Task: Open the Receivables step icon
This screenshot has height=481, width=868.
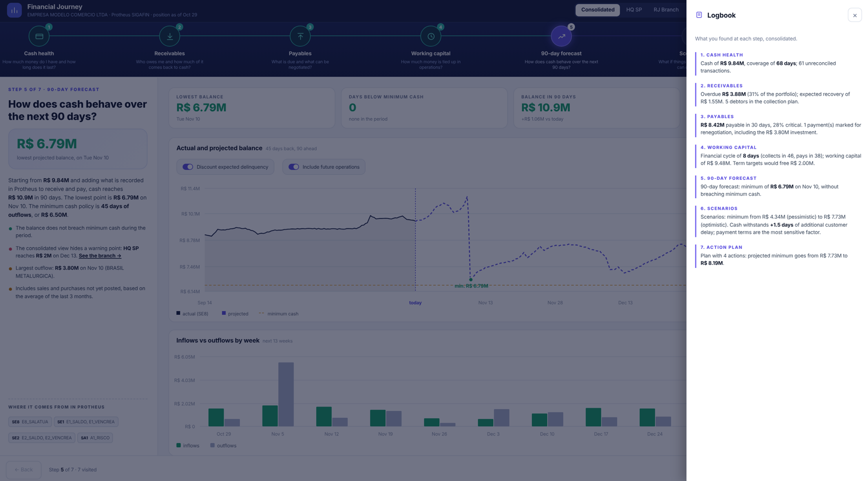Action: coord(170,36)
